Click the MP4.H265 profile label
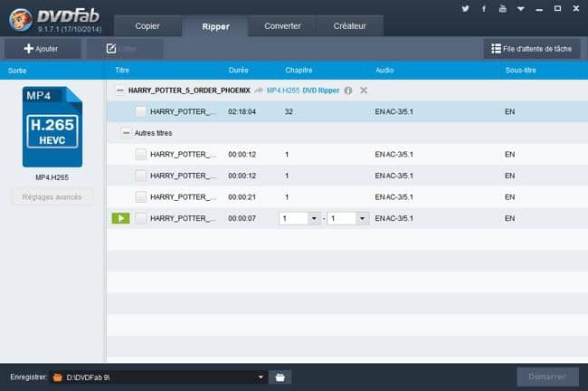Viewport: 588px width, 391px height. tap(52, 177)
